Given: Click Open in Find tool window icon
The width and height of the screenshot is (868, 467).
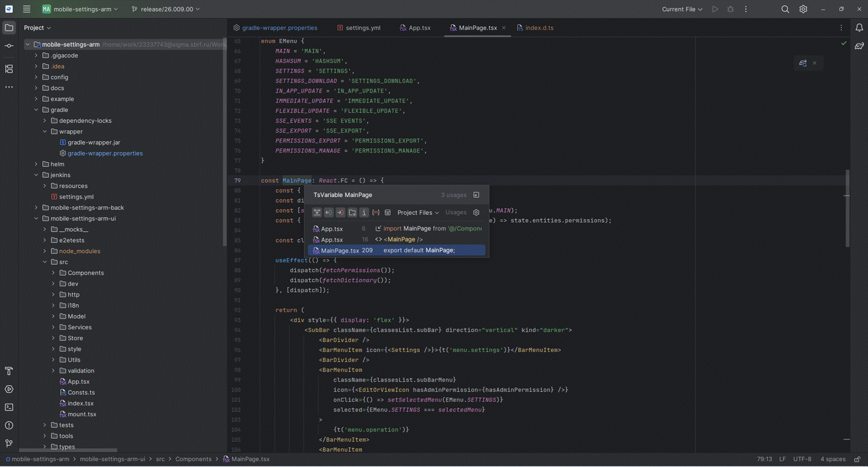Looking at the screenshot, I should (476, 195).
